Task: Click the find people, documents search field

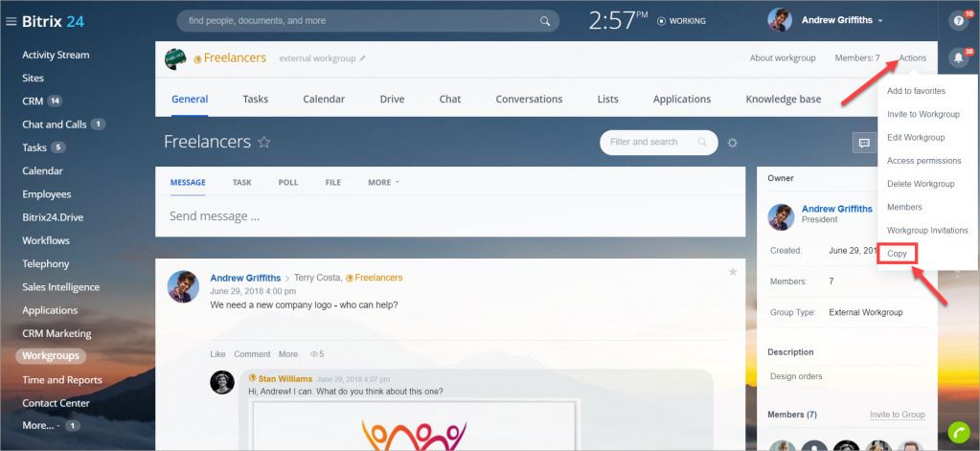Action: tap(368, 21)
